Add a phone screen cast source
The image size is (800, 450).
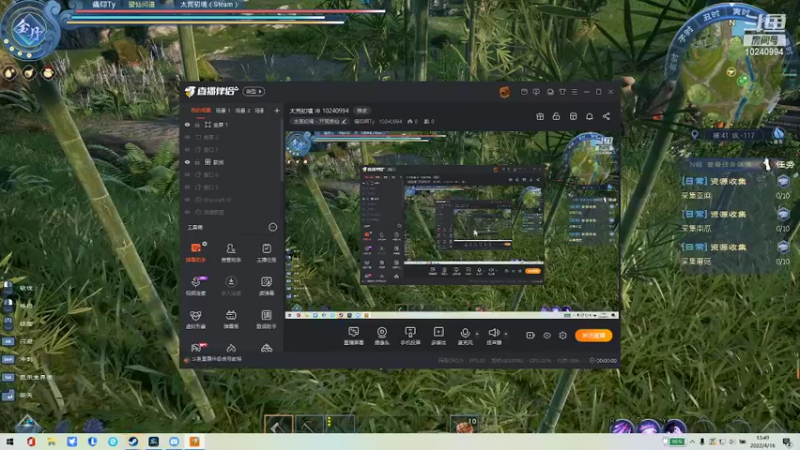(x=410, y=336)
